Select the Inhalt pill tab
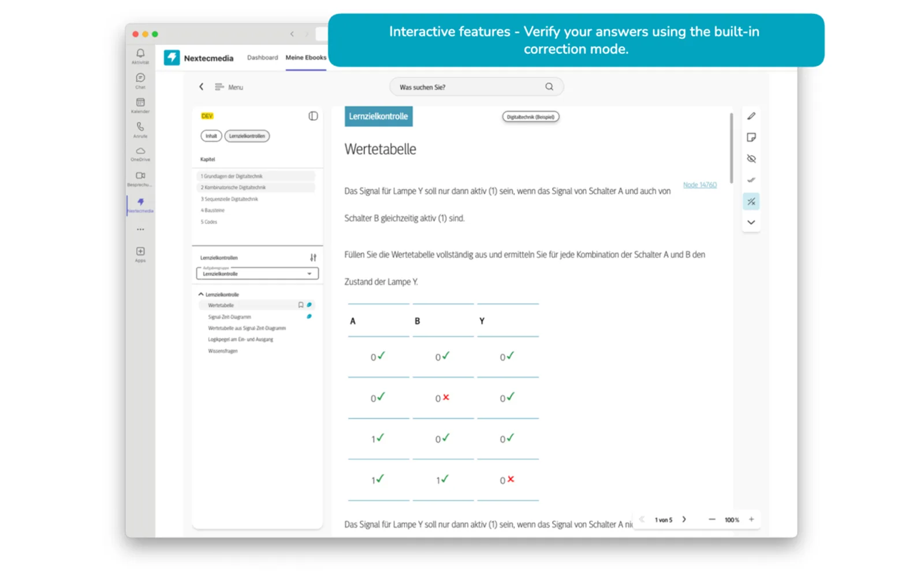Viewport: 924px width, 578px height. (211, 136)
